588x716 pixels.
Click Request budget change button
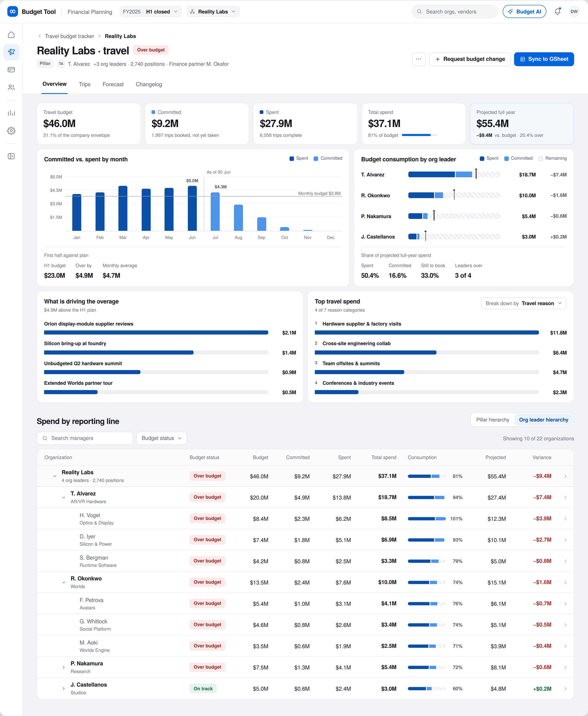tap(470, 59)
